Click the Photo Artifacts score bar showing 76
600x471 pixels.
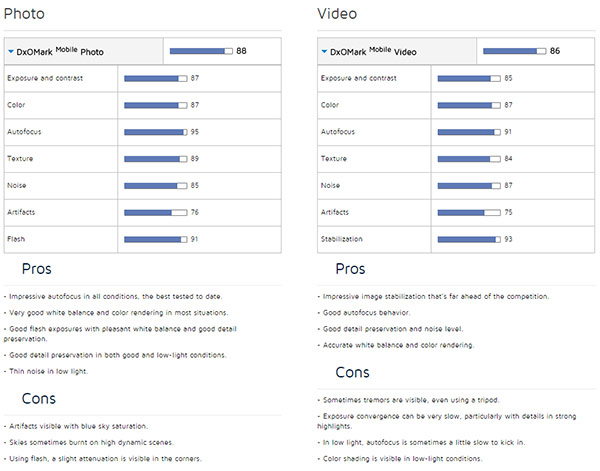click(156, 212)
